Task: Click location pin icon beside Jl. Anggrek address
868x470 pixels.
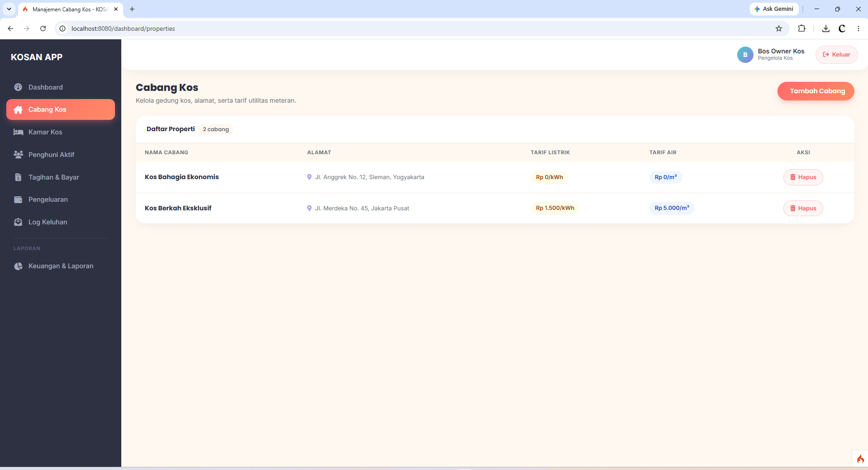Action: [x=310, y=177]
